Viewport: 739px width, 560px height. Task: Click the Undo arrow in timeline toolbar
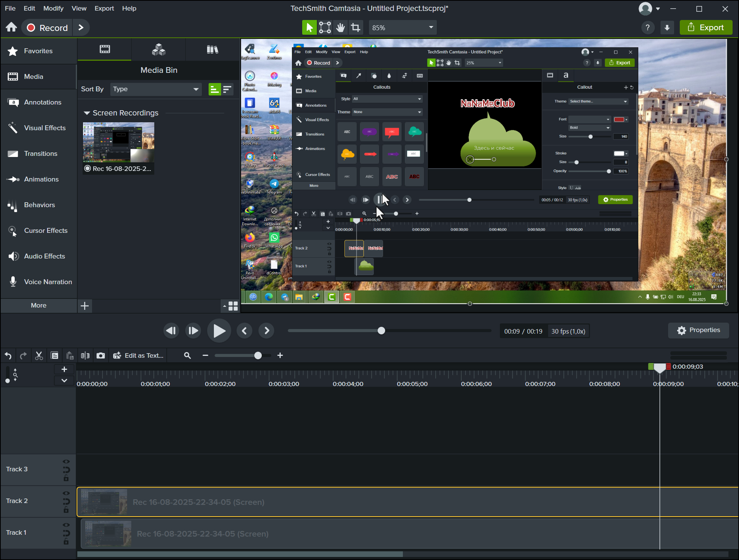click(8, 355)
